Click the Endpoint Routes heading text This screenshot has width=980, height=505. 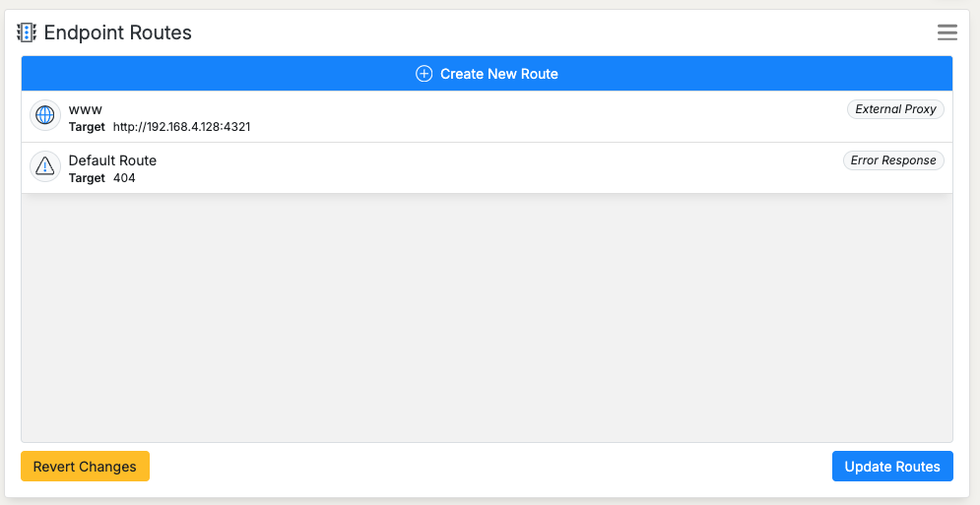(x=118, y=32)
